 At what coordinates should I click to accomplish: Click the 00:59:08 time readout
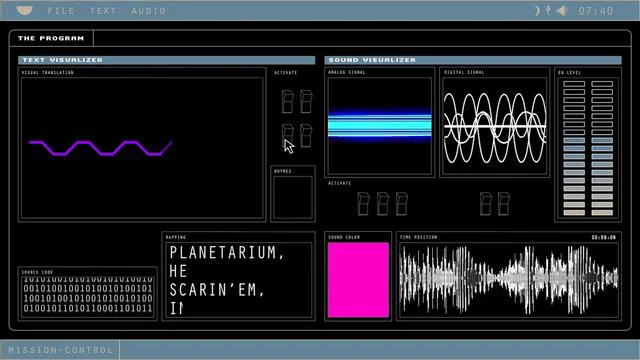(604, 237)
